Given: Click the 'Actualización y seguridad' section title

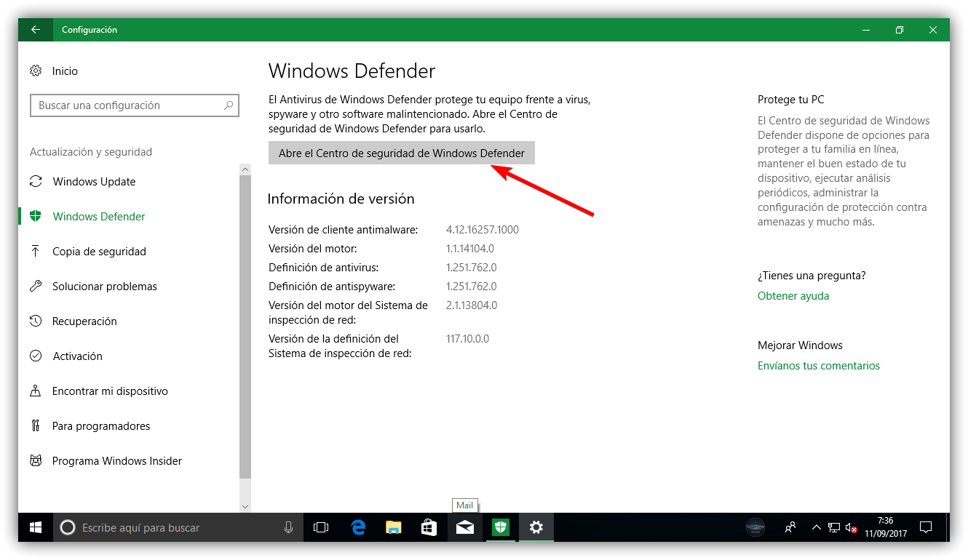Looking at the screenshot, I should click(x=91, y=152).
